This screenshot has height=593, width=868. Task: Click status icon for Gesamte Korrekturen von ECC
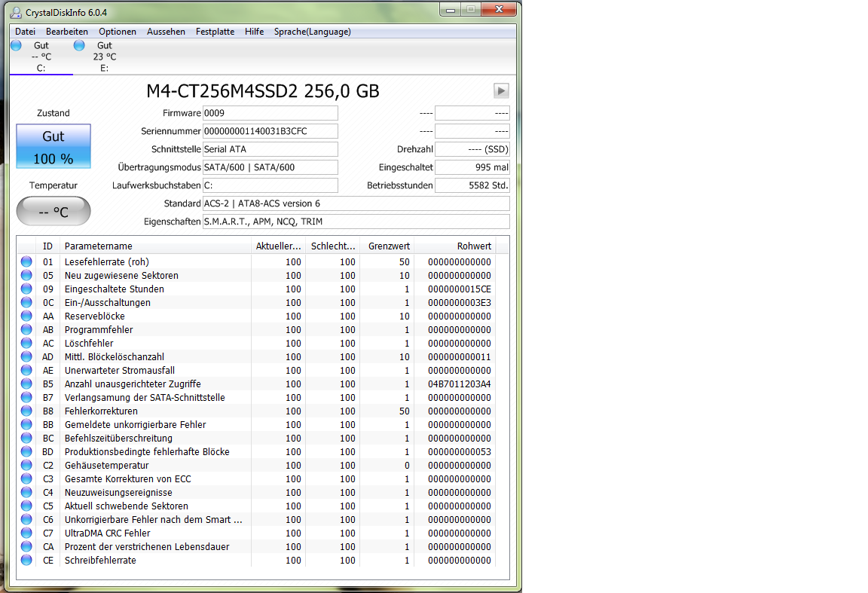[x=26, y=478]
